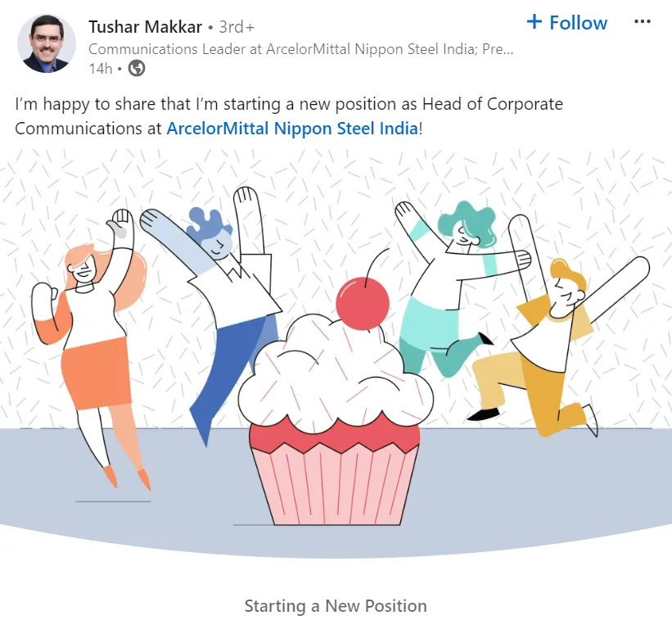Click the globe public visibility icon
Screen dimensions: 672x620
point(137,68)
